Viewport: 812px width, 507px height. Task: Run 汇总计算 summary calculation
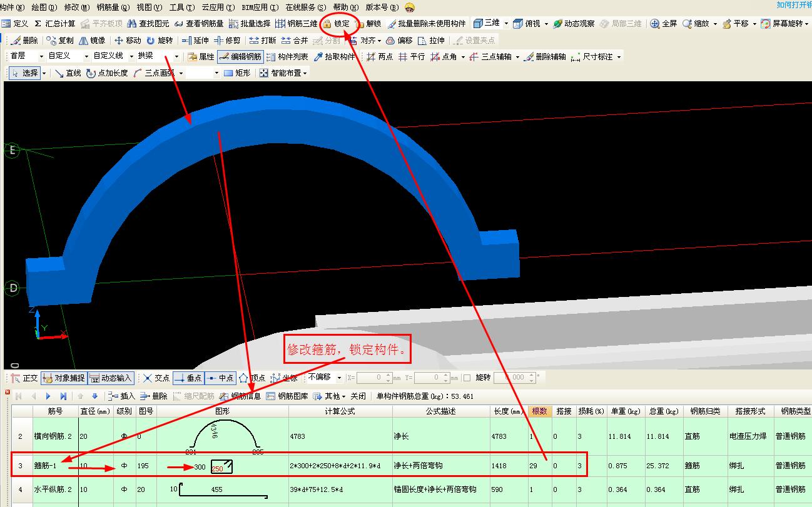point(54,24)
